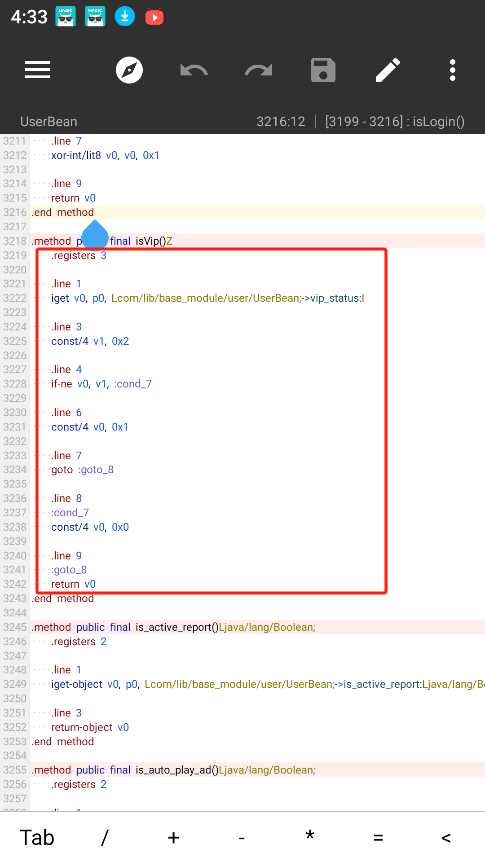
Task: Tap the line 'const/4 v0, 0x1'
Action: click(x=90, y=427)
